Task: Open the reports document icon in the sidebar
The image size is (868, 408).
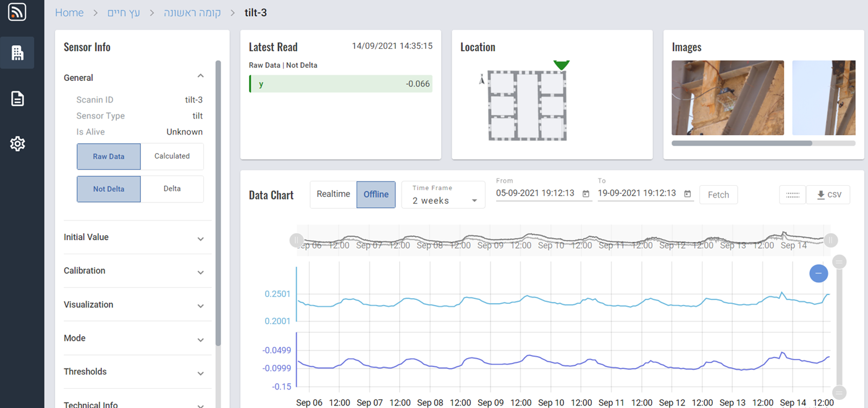Action: tap(17, 98)
